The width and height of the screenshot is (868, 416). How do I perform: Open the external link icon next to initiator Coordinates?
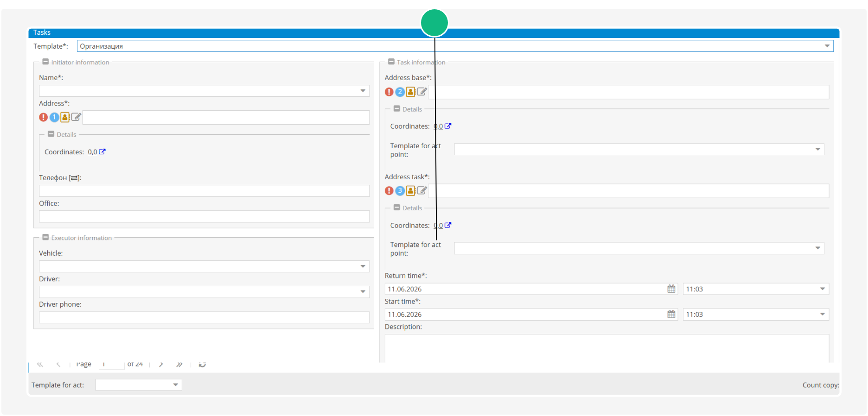click(102, 151)
